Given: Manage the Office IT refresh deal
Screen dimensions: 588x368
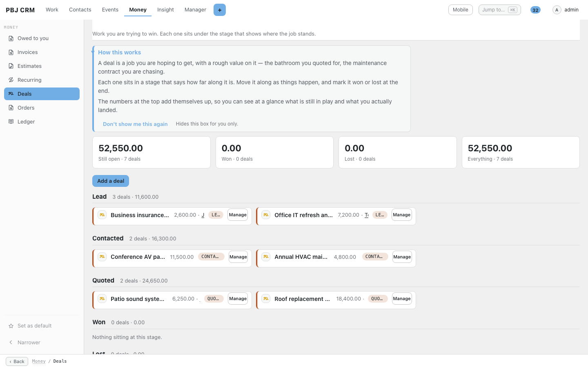Looking at the screenshot, I should (x=402, y=215).
